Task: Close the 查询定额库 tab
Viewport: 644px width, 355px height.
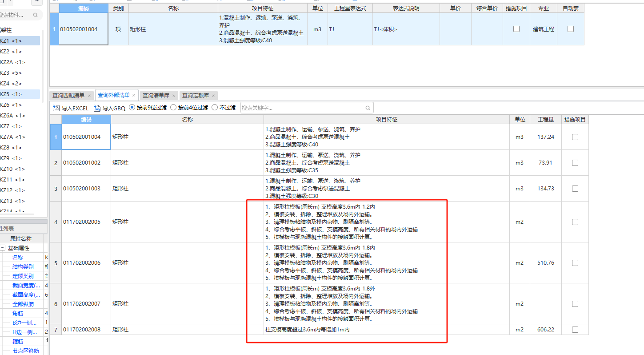Action: click(213, 96)
